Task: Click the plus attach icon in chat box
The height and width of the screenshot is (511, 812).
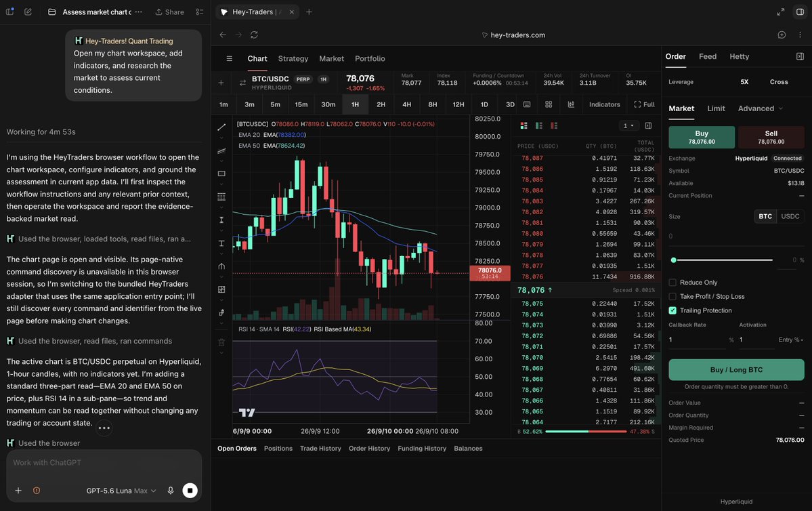Action: [18, 490]
